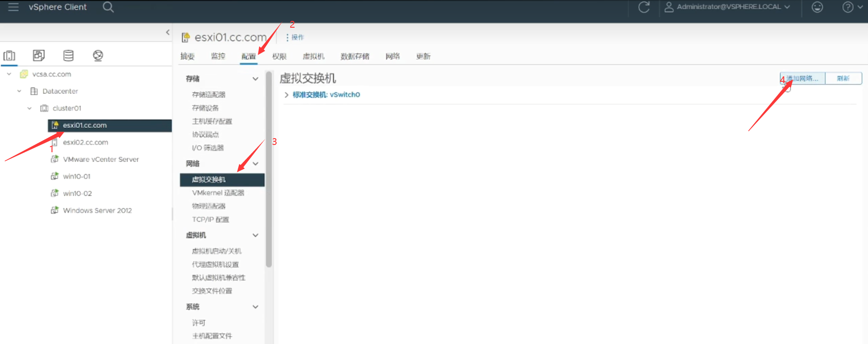Open 虚拟机启动/关机 settings
The image size is (868, 344).
coord(217,251)
